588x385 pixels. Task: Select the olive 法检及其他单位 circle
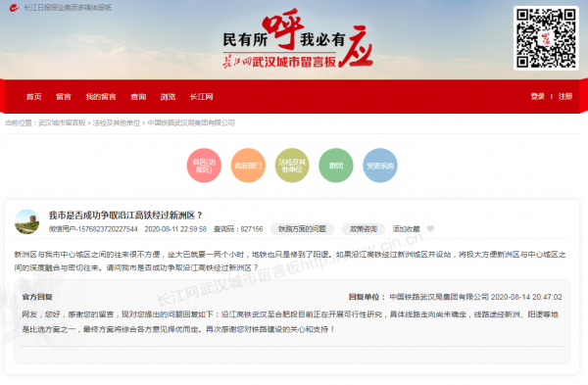292,166
